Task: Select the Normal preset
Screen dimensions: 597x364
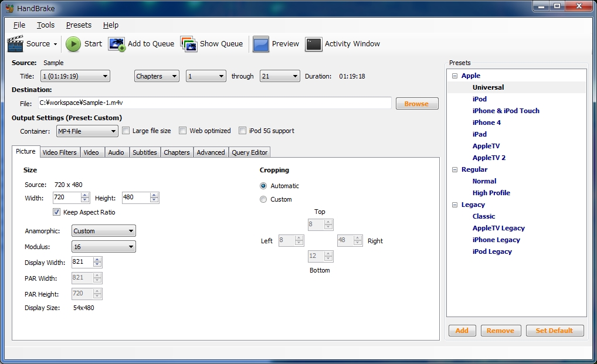Action: point(484,182)
